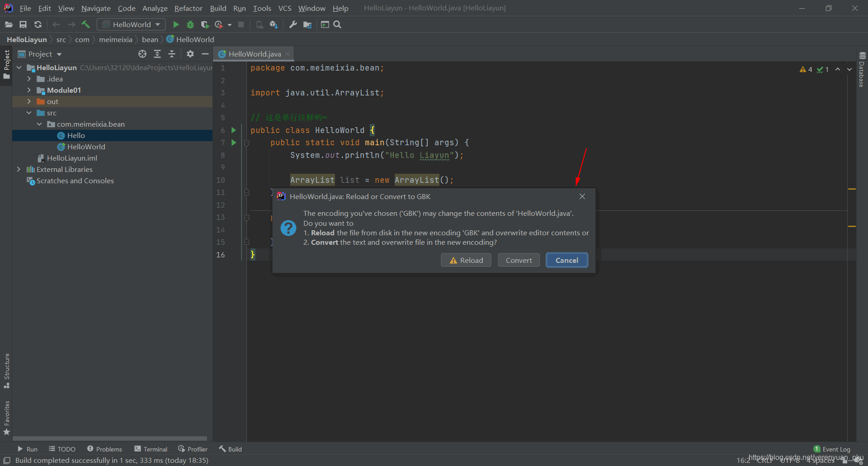The image size is (868, 466).
Task: Click the Open folder toolbar icon
Action: (x=9, y=24)
